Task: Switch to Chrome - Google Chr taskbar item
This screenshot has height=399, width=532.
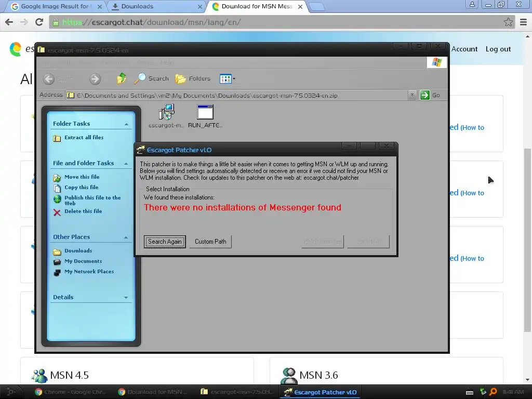Action: 71,392
